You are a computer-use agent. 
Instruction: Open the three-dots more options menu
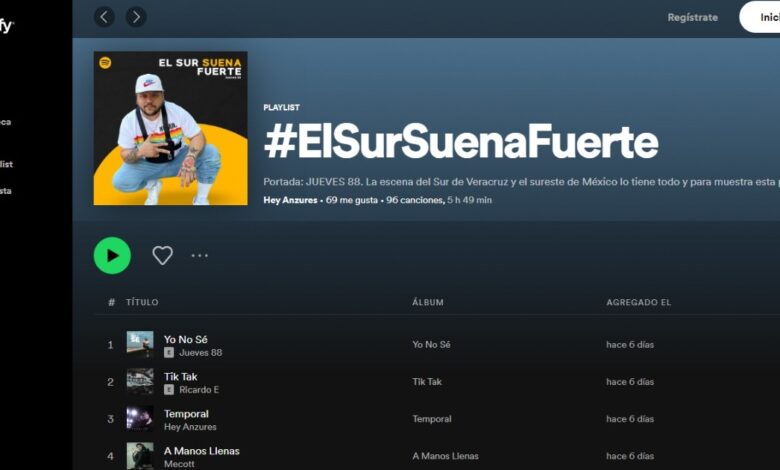pyautogui.click(x=199, y=256)
